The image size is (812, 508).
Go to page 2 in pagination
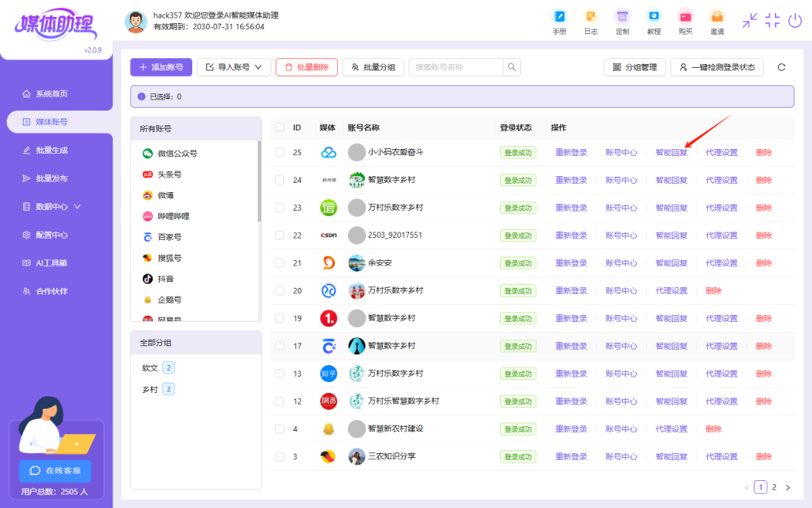pos(775,487)
